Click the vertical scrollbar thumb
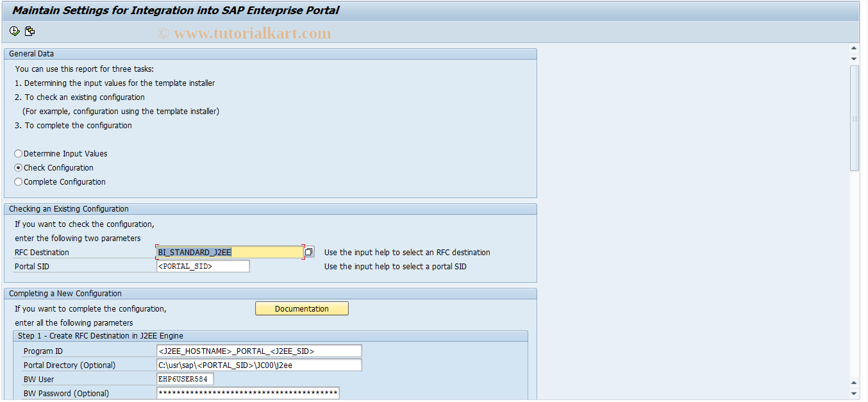 coord(854,118)
